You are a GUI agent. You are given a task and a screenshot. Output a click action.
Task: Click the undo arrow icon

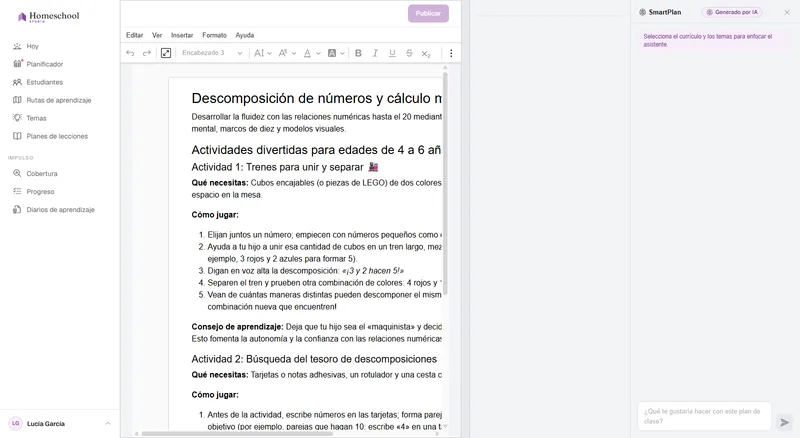[130, 53]
